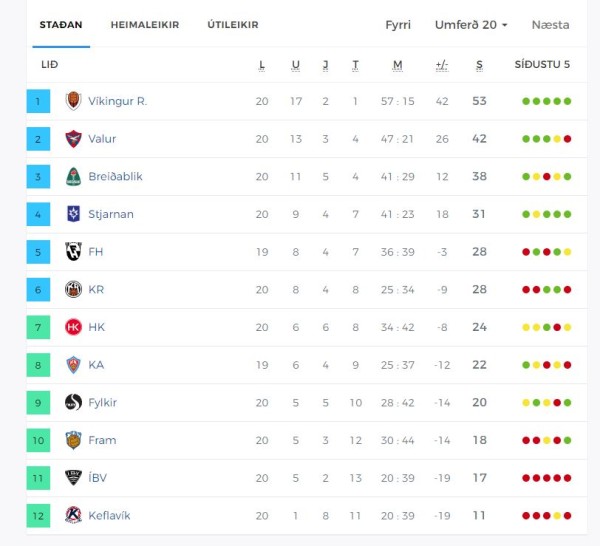Switch to the Útileikir tab

(233, 25)
